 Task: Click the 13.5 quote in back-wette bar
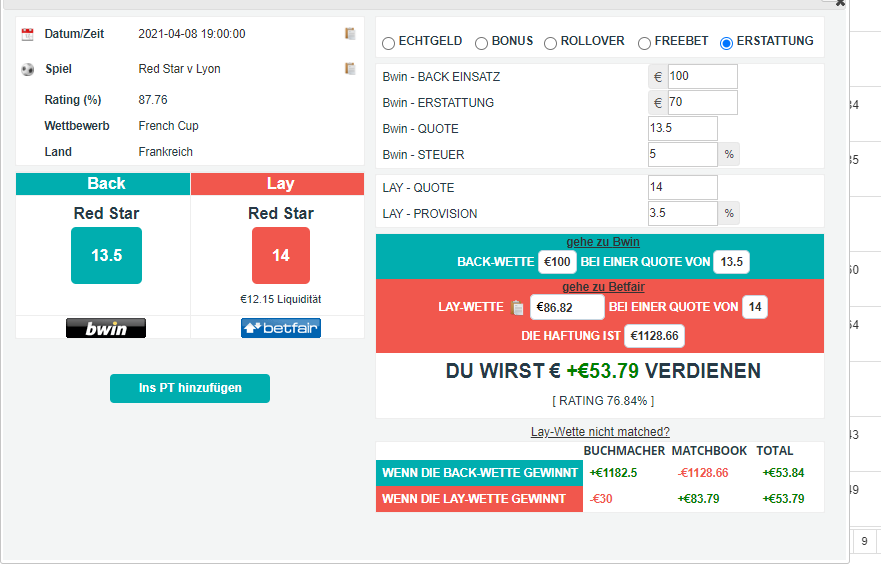732,262
